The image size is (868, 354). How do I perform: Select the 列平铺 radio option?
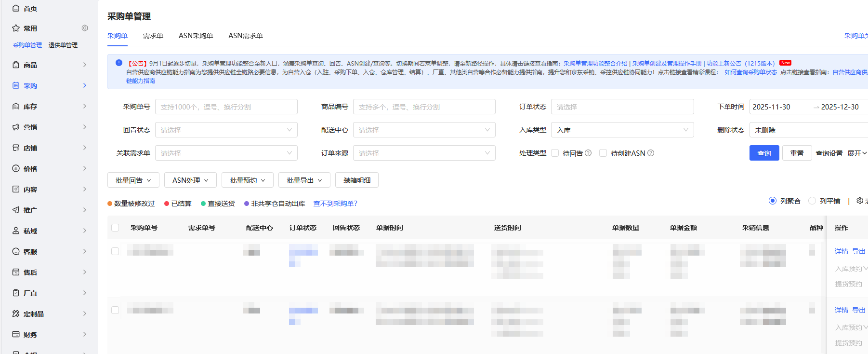click(812, 201)
